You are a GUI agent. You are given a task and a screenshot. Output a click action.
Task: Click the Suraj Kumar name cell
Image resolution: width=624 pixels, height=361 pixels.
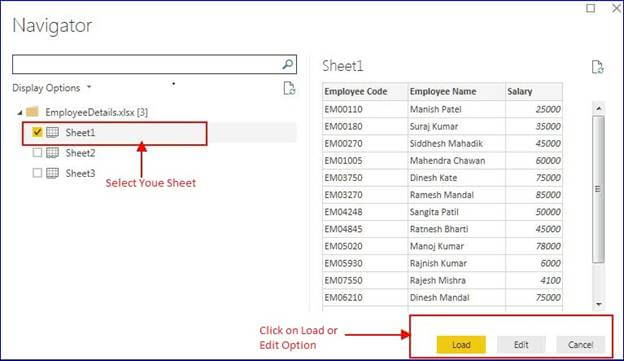(x=456, y=126)
